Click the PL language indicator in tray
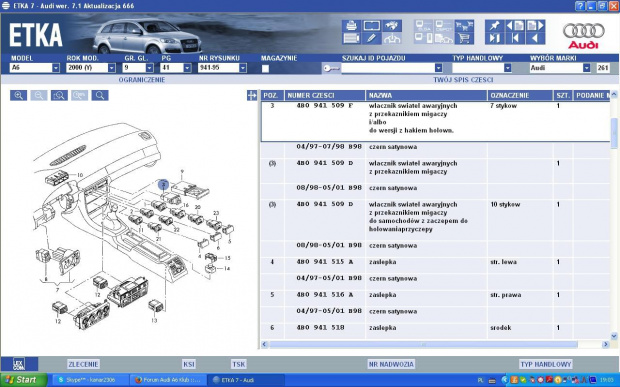620x387 pixels. [x=480, y=380]
